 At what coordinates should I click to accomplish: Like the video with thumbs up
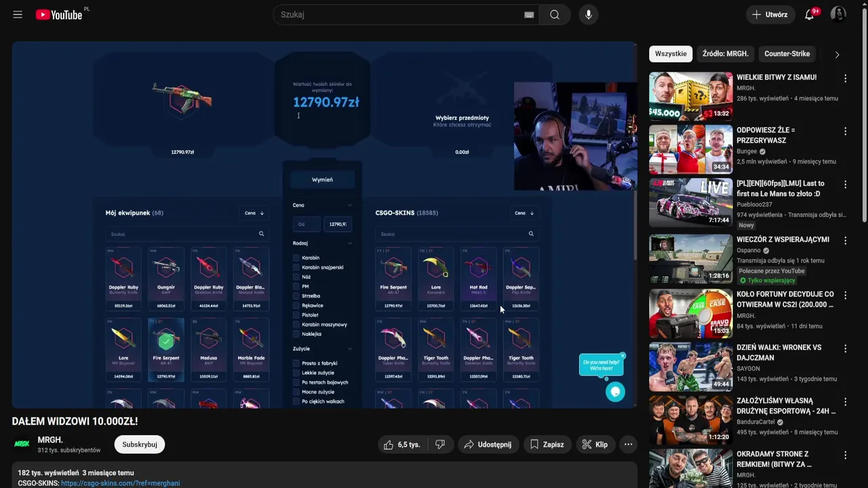403,445
